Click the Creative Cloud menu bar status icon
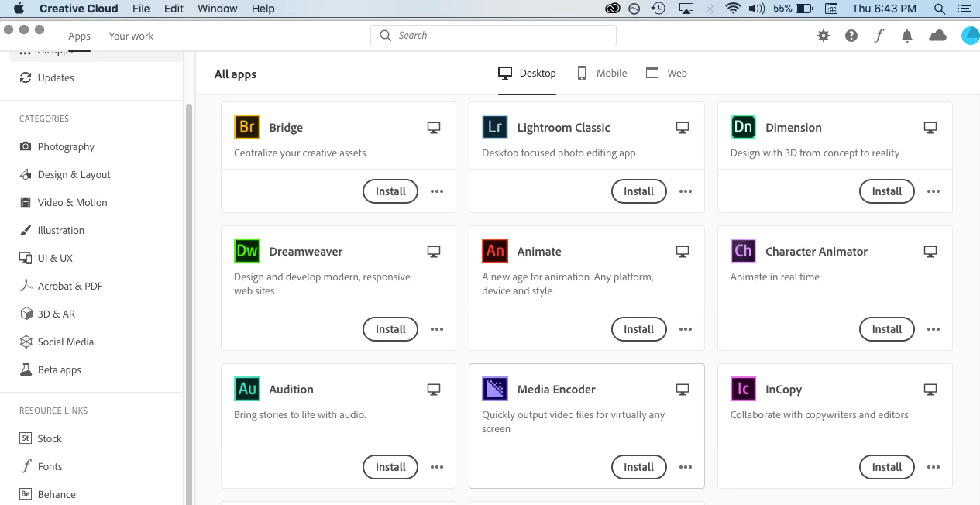This screenshot has width=980, height=505. point(613,9)
